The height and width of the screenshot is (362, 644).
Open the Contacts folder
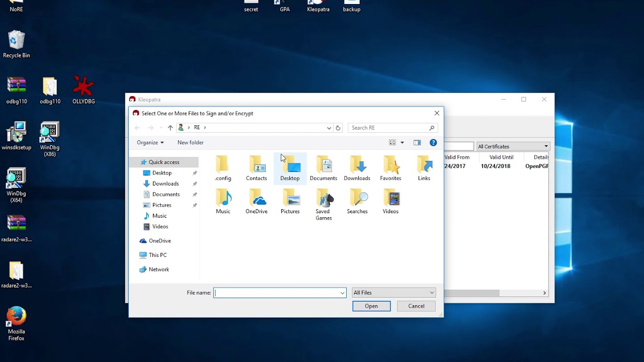tap(257, 168)
